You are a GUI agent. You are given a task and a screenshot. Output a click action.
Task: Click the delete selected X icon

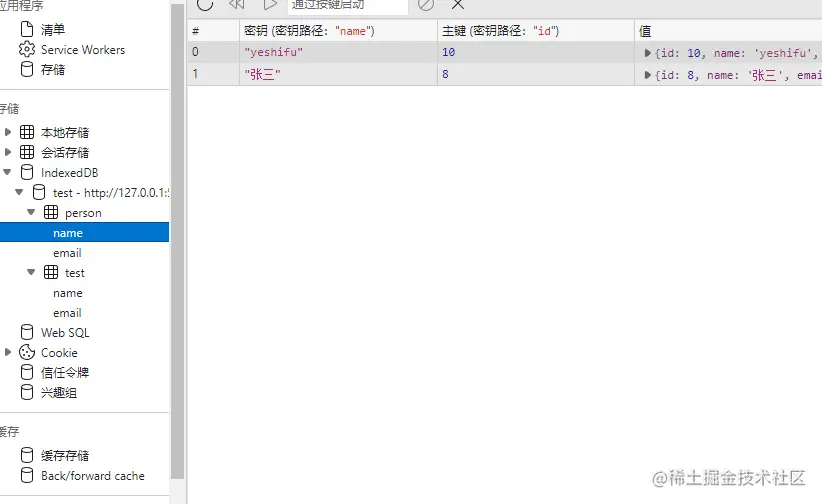[458, 4]
